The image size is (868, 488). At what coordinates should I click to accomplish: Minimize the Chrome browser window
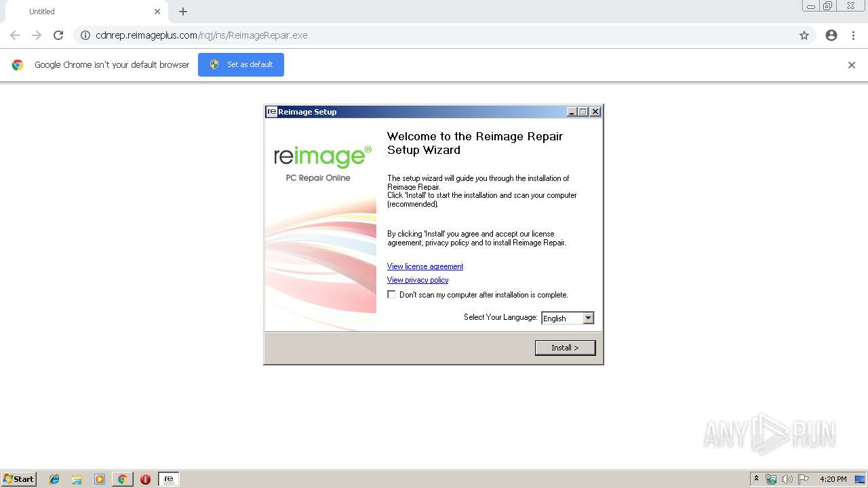click(811, 6)
